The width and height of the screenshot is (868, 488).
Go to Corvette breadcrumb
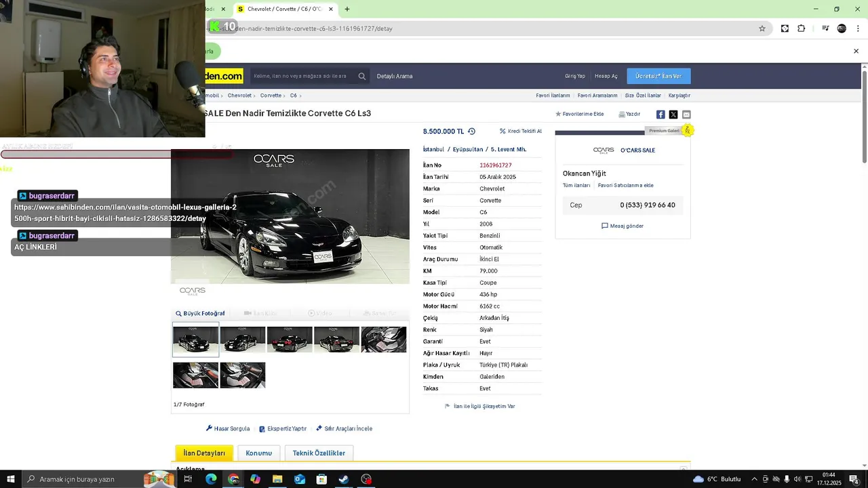click(x=271, y=96)
